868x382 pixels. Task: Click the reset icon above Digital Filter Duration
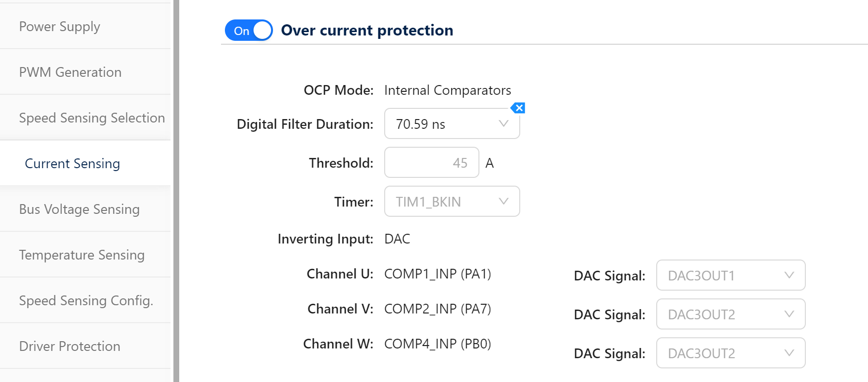click(x=518, y=107)
